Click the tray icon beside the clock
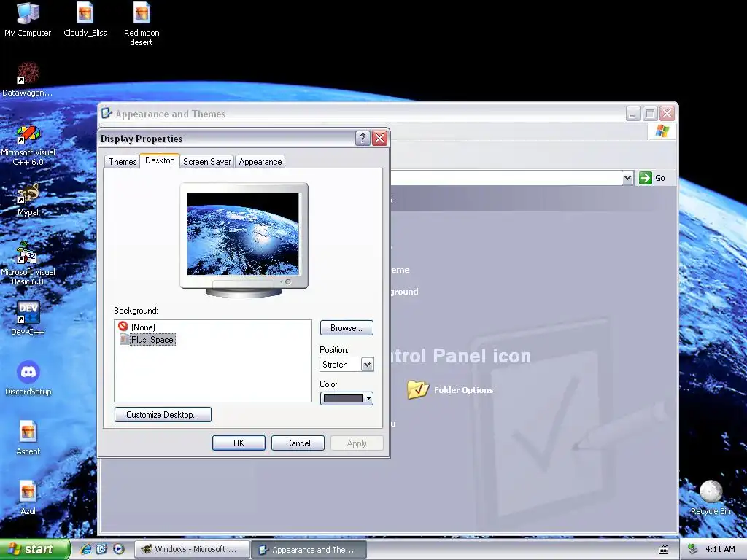747x560 pixels. [693, 549]
